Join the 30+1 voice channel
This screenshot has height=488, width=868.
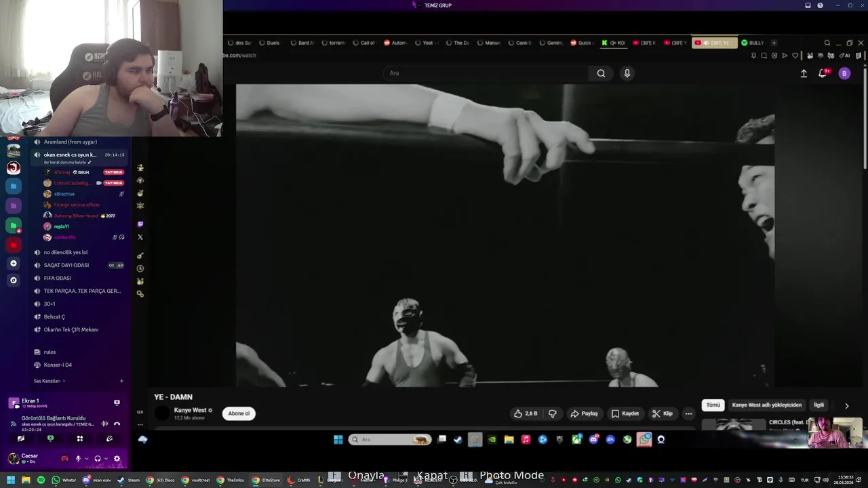coord(79,304)
